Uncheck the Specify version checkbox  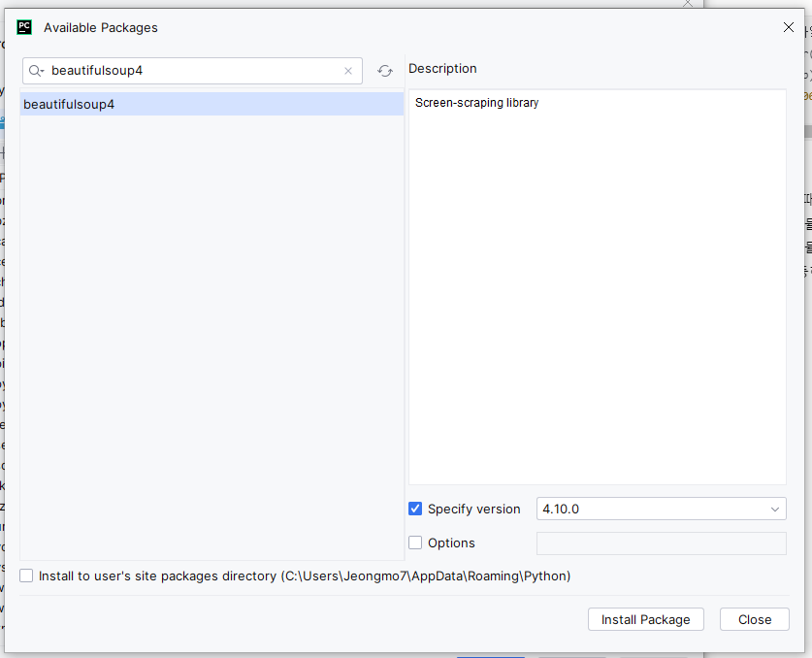tap(415, 509)
